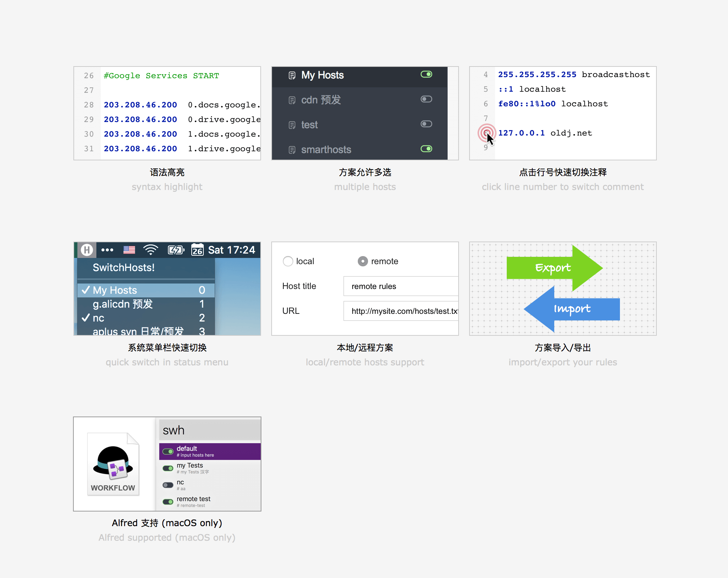Screen dimensions: 728x578
Task: Click line number 6 beside fe80::1%lo0
Action: (486, 104)
